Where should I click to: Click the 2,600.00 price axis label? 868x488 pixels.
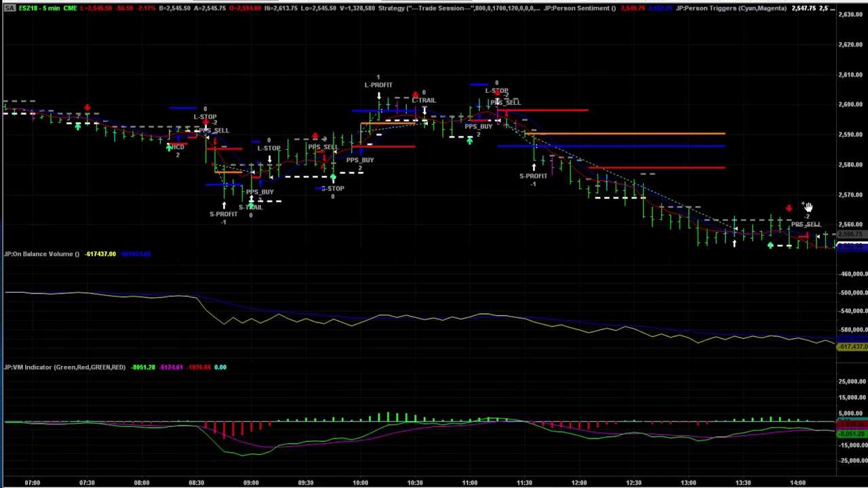click(x=851, y=104)
